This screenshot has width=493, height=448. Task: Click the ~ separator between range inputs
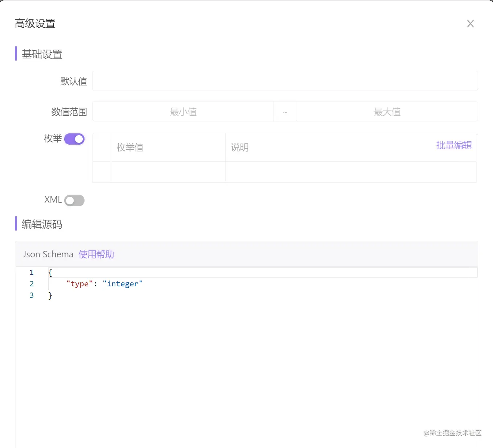click(285, 111)
